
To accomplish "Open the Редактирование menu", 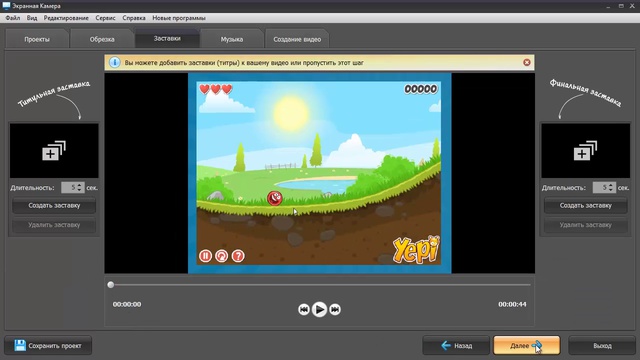I will 66,18.
